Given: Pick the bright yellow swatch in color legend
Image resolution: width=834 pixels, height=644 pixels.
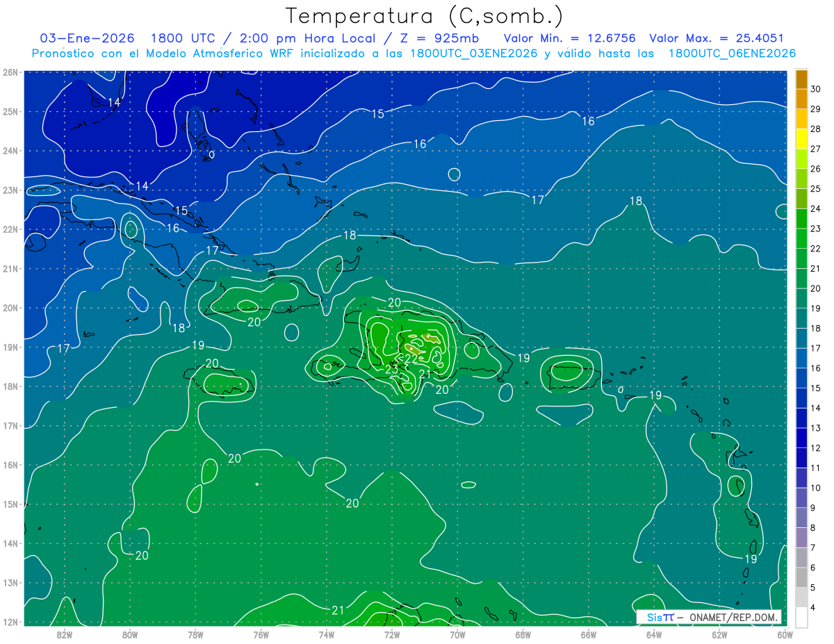Looking at the screenshot, I should tap(802, 140).
